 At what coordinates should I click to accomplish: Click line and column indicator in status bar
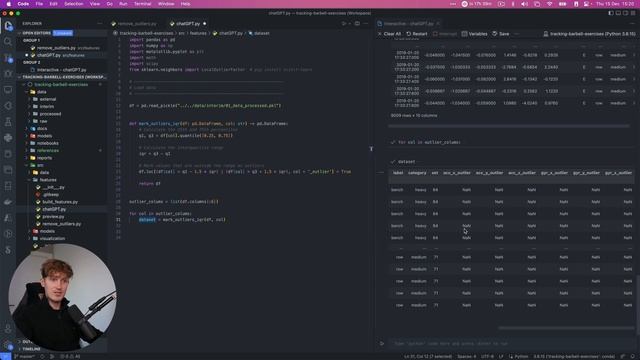(428, 356)
